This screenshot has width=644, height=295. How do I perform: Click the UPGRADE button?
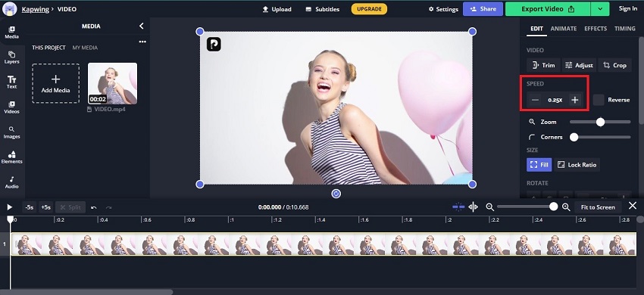pyautogui.click(x=369, y=8)
